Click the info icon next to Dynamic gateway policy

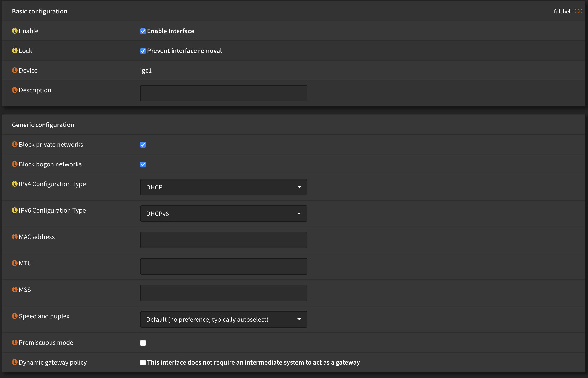pos(14,362)
